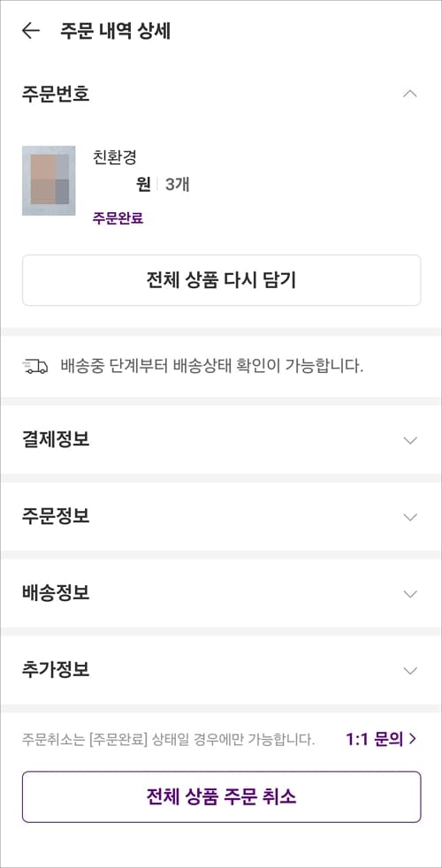Open the 추가정보 section title

[56, 670]
